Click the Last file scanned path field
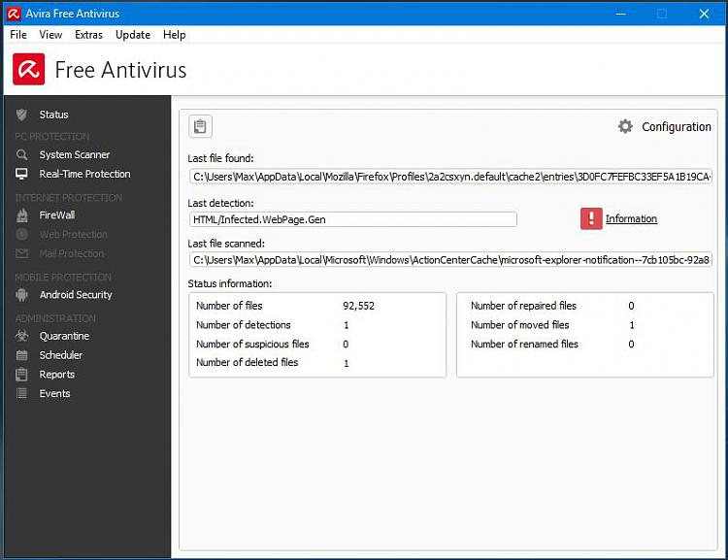This screenshot has height=560, width=728. click(450, 259)
